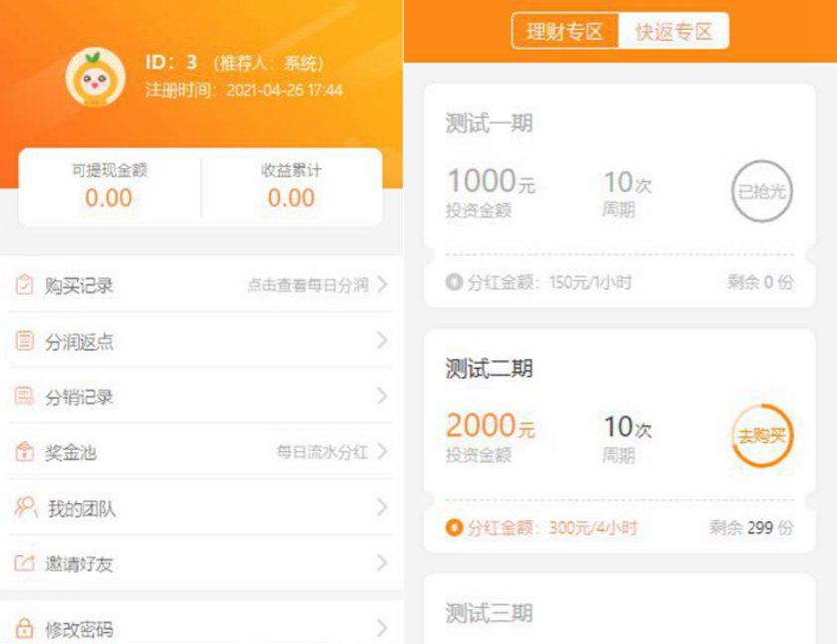Open the 分润返点 menu entry
Image resolution: width=837 pixels, height=644 pixels.
[200, 341]
